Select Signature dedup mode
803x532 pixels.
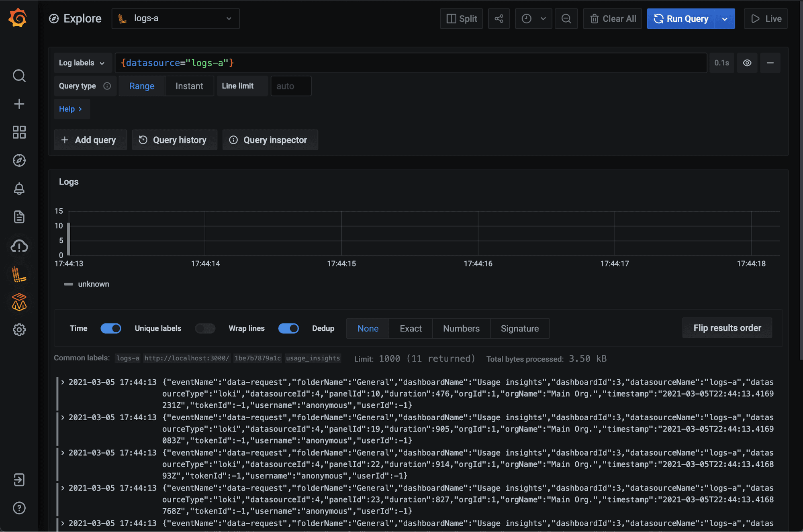coord(519,328)
